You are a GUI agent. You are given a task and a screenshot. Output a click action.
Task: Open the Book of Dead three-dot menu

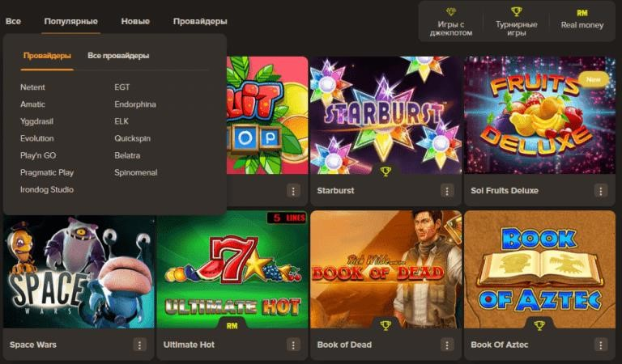click(447, 345)
